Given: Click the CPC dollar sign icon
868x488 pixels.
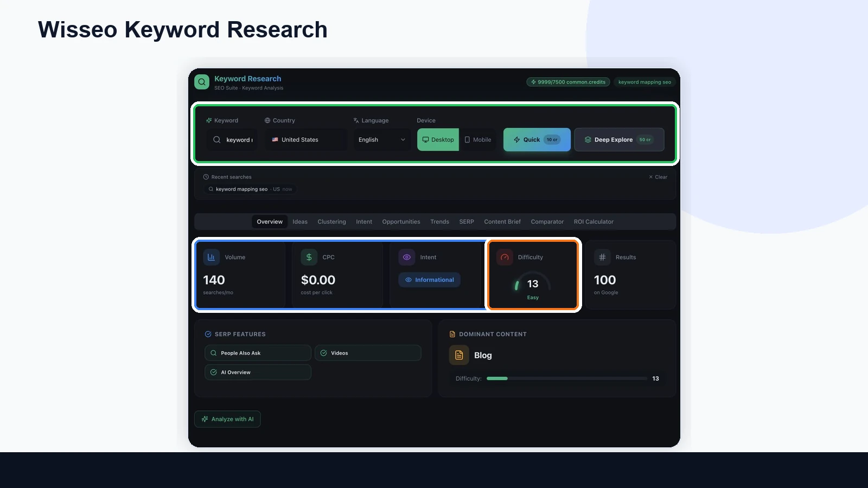Looking at the screenshot, I should 309,257.
